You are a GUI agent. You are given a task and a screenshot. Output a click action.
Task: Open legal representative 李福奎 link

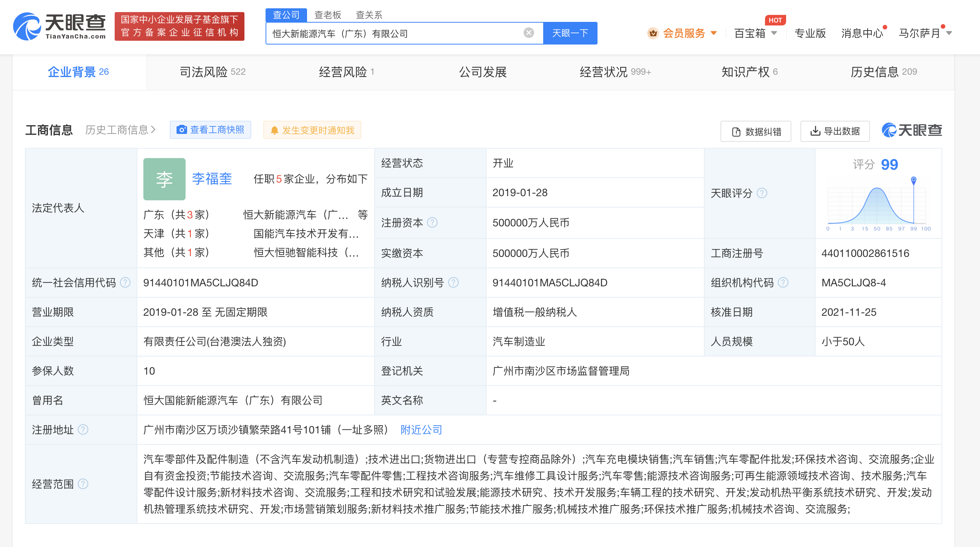[212, 179]
